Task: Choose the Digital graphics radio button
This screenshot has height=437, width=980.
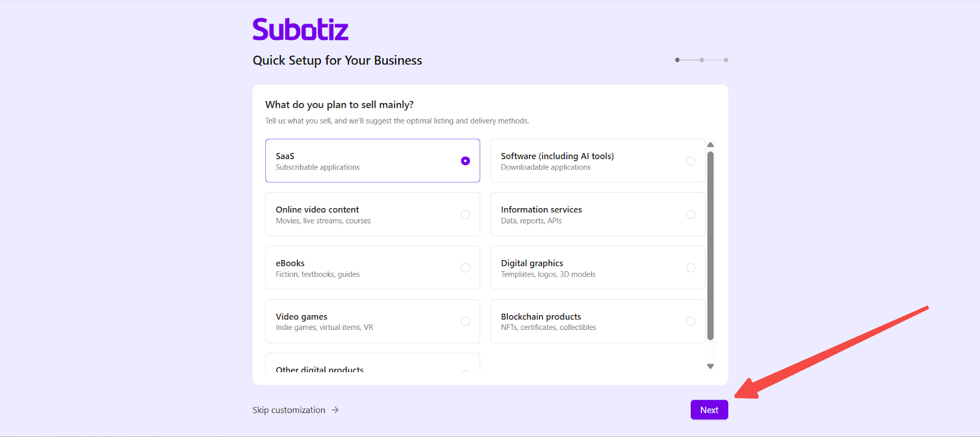Action: [691, 268]
